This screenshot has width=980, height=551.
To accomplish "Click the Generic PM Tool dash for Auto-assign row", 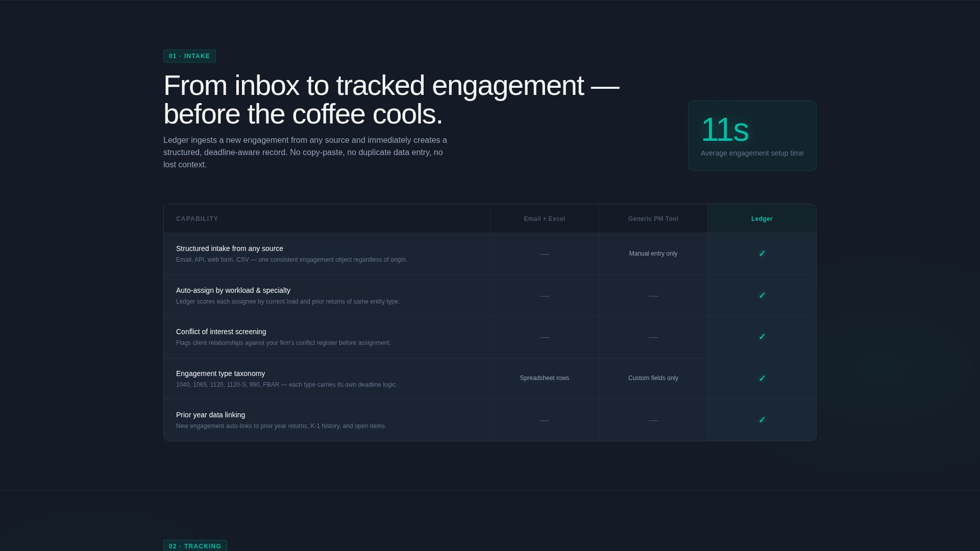I will (653, 296).
